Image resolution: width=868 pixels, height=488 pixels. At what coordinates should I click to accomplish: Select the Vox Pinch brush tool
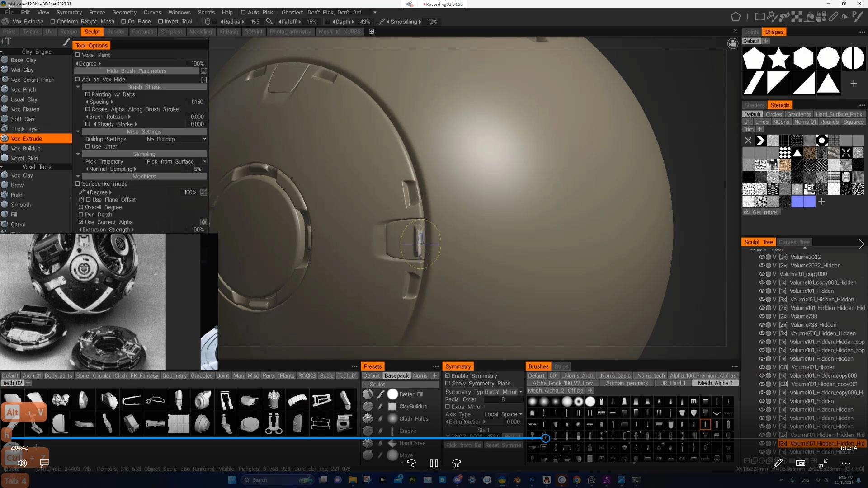click(24, 89)
